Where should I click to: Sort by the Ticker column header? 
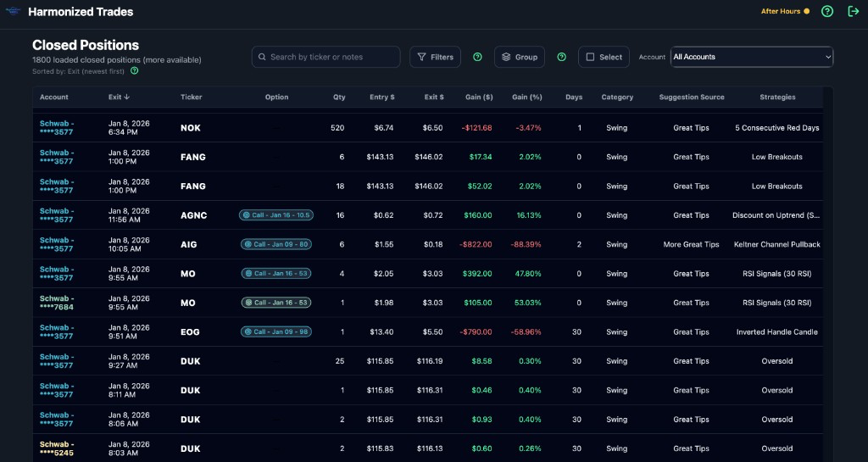[x=191, y=97]
